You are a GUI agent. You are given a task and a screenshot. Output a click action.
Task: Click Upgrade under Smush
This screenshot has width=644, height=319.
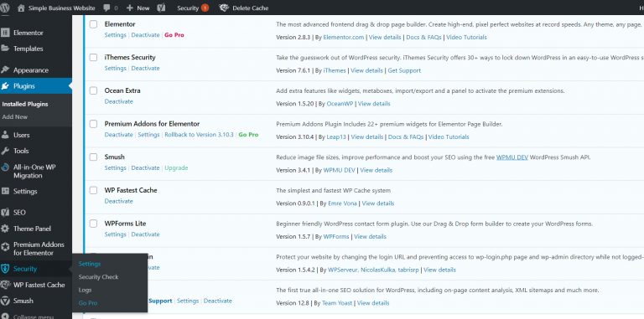176,168
